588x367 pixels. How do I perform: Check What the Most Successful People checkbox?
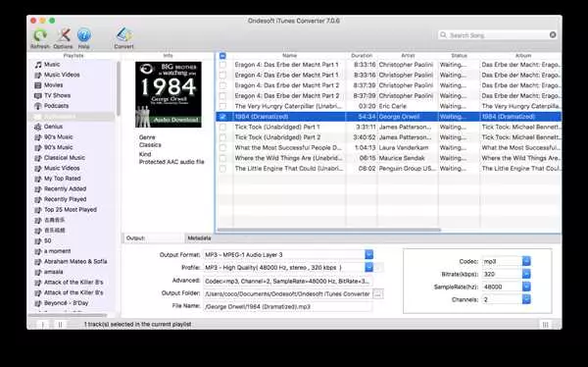pyautogui.click(x=222, y=147)
